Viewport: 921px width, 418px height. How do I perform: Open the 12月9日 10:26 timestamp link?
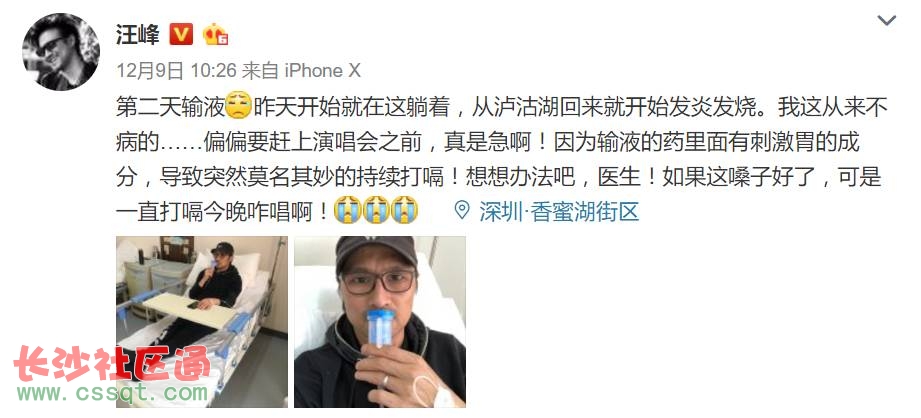pos(176,71)
